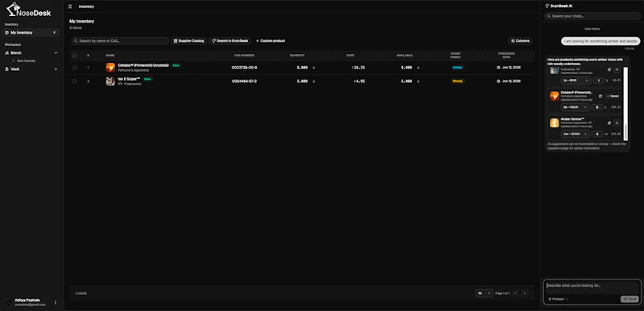Image resolution: width=644 pixels, height=311 pixels.
Task: Open rows-per-page dropdown showing 10
Action: coord(485,293)
